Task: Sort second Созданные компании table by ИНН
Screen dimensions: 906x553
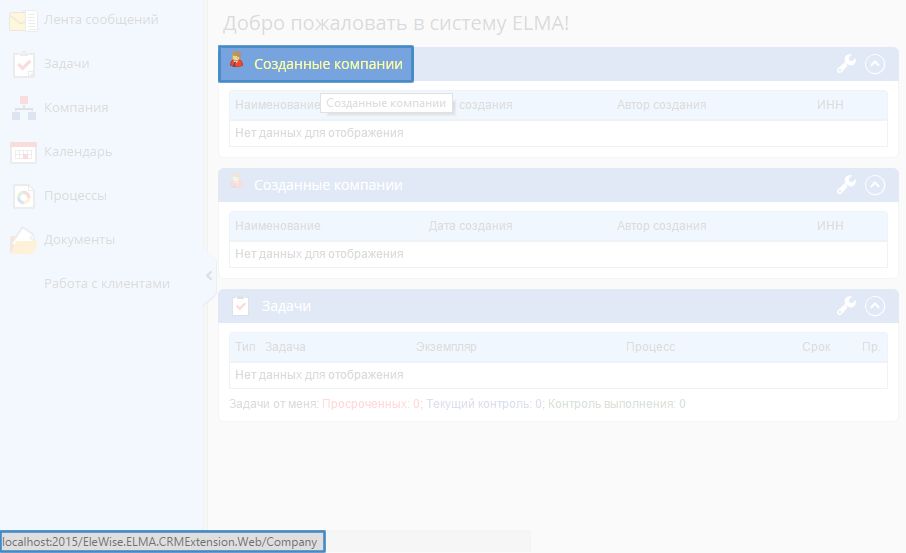Action: [830, 226]
